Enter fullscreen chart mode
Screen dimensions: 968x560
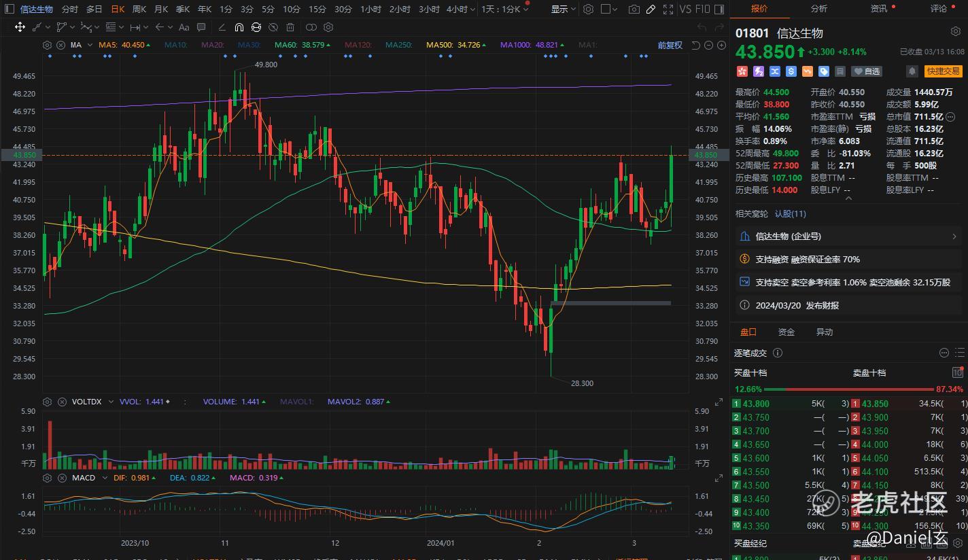coord(668,10)
